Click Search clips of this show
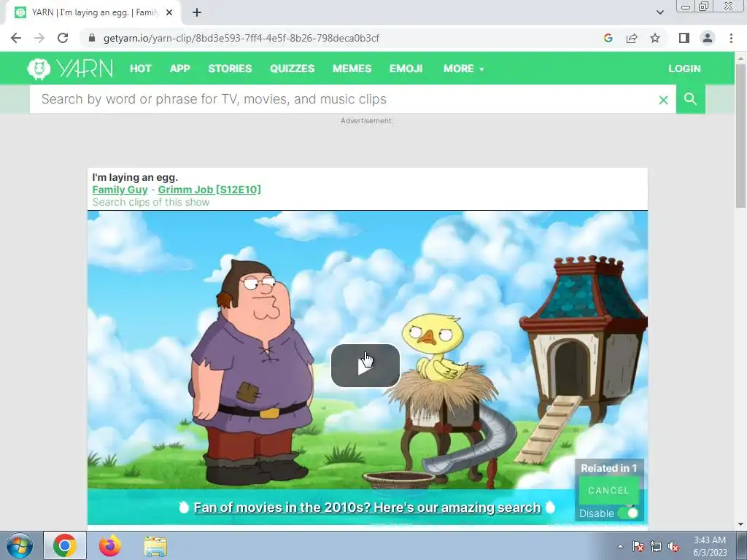The height and width of the screenshot is (560, 747). (151, 202)
